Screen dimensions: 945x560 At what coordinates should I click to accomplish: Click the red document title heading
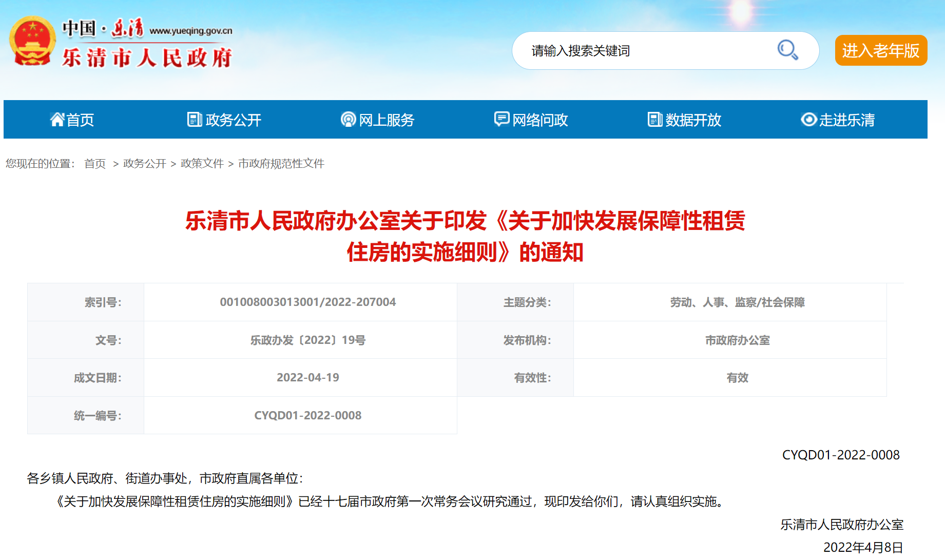pos(465,237)
